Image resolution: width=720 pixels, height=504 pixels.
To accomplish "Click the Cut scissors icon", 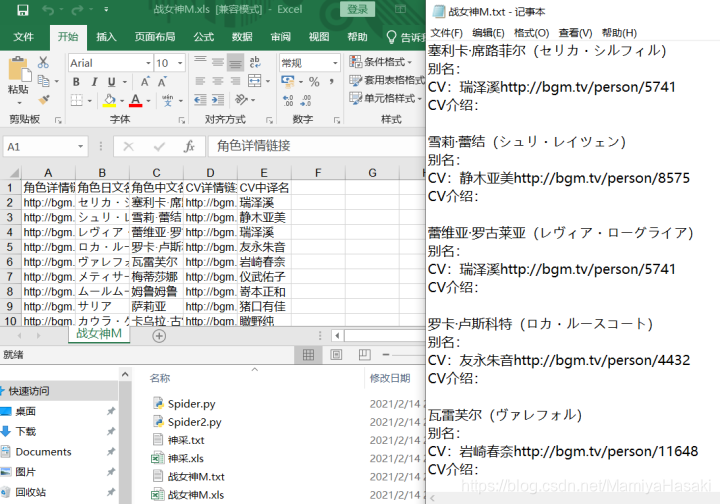I will [44, 62].
